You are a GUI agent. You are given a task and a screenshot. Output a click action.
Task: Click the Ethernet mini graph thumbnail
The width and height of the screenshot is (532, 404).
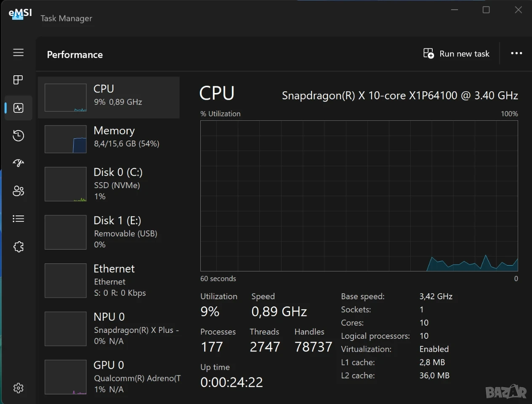(x=66, y=281)
